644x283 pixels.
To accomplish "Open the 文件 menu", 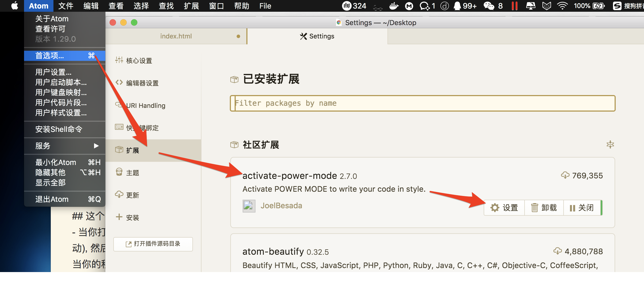I will coord(66,6).
